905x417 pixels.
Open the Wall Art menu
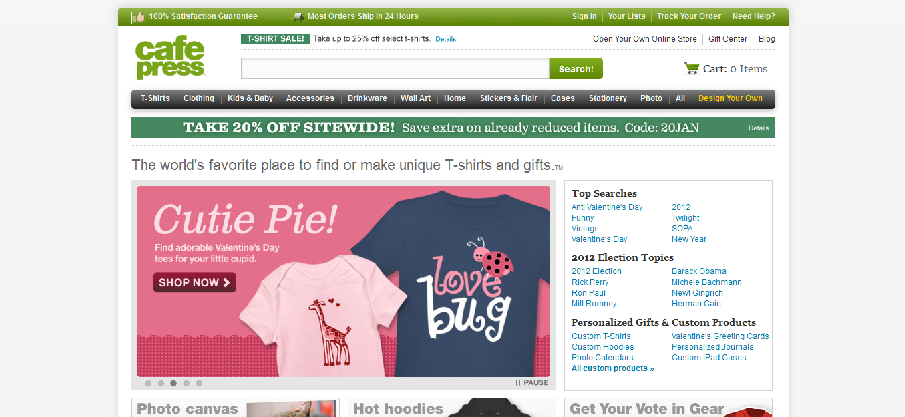416,98
